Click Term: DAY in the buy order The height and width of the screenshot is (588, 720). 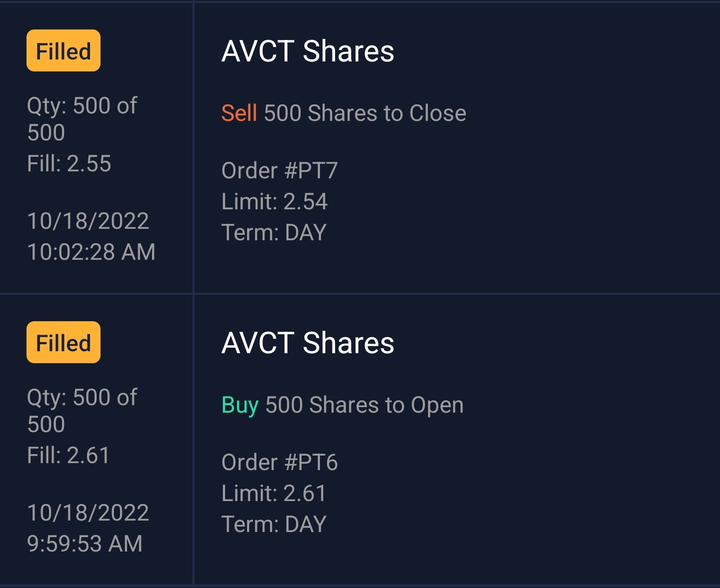point(274,525)
